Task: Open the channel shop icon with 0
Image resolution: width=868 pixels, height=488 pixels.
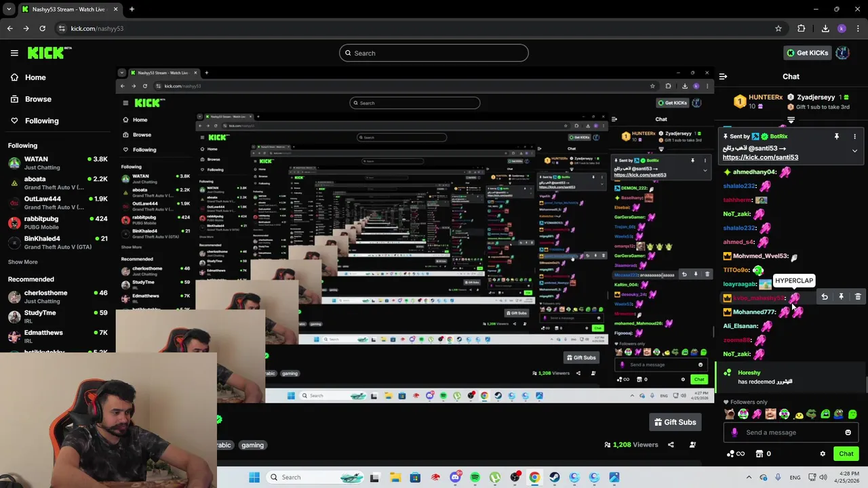Action: (763, 453)
